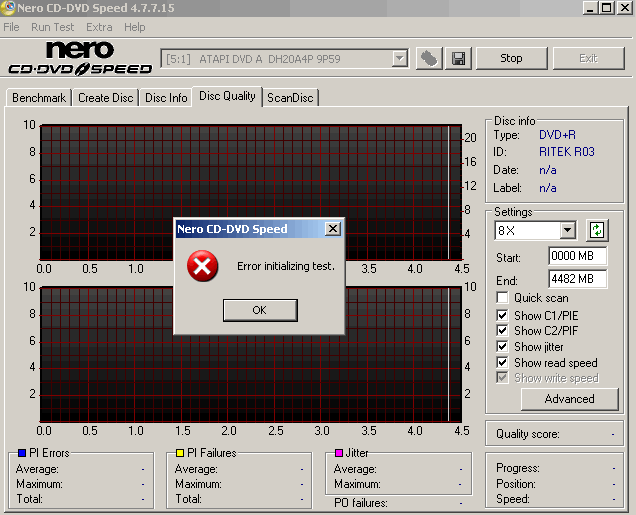This screenshot has height=515, width=636.
Task: Switch to the Benchmark tab
Action: point(39,98)
